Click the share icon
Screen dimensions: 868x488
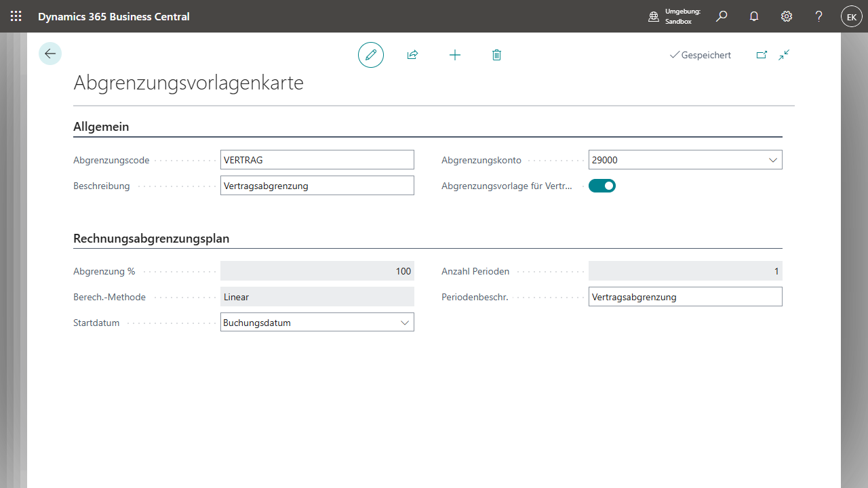[412, 55]
